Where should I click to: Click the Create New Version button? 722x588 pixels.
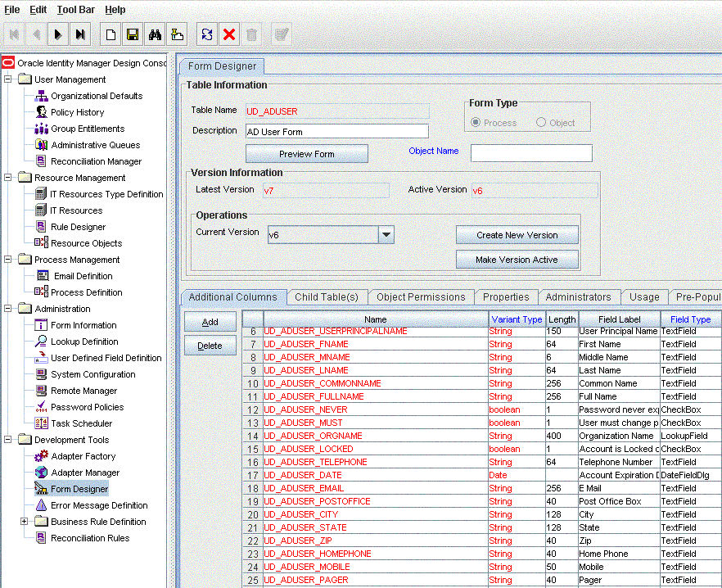click(517, 235)
